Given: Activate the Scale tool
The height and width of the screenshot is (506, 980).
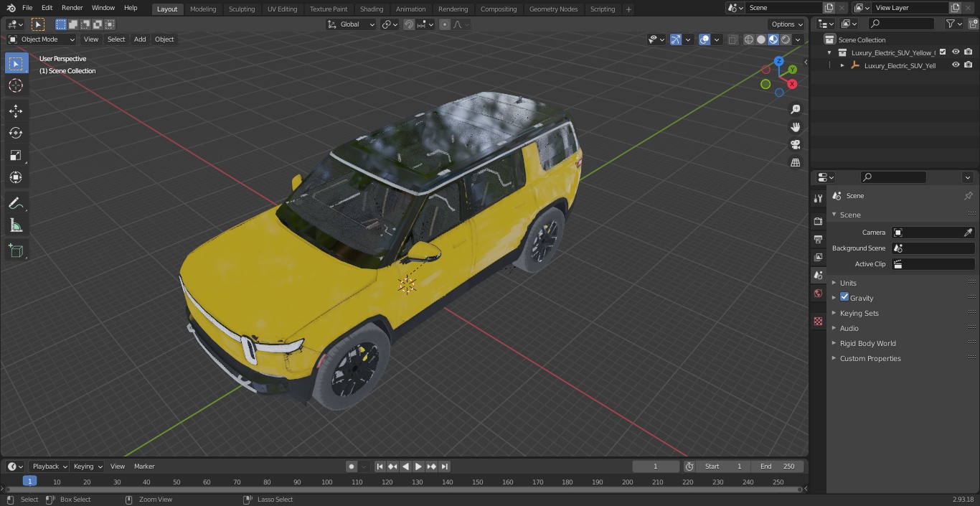Looking at the screenshot, I should [16, 155].
